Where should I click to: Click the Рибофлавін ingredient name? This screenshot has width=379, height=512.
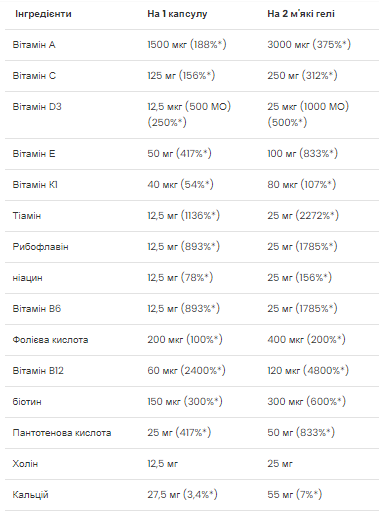pos(40,247)
